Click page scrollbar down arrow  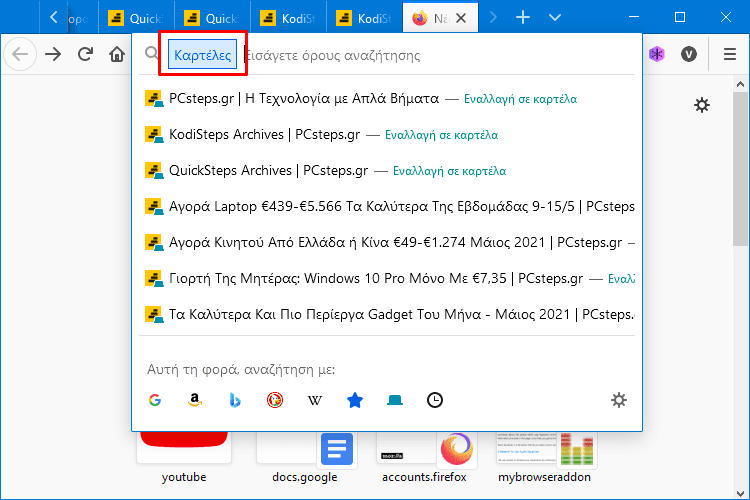[x=740, y=493]
